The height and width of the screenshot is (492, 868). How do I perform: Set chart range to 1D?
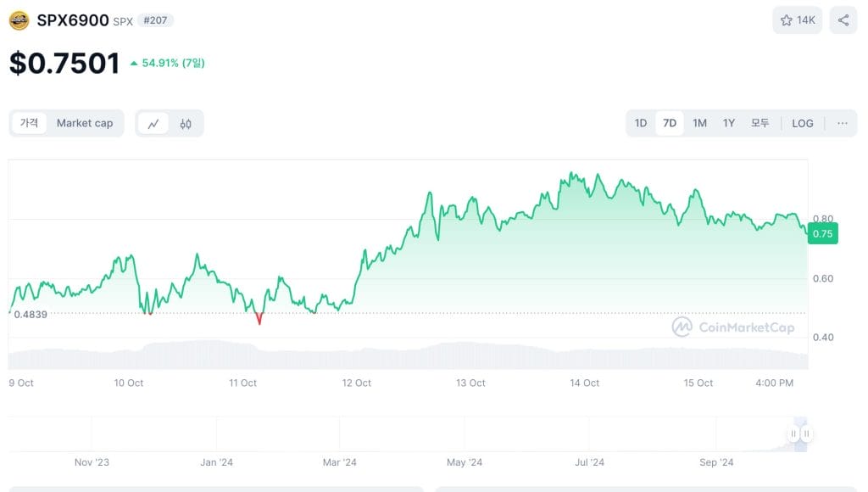[641, 123]
